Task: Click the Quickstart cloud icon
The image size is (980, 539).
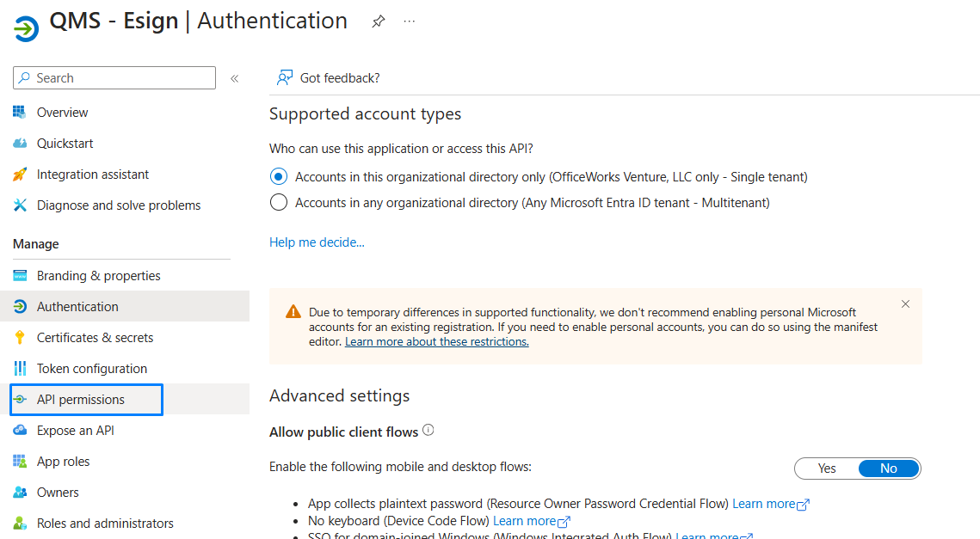Action: pyautogui.click(x=20, y=143)
